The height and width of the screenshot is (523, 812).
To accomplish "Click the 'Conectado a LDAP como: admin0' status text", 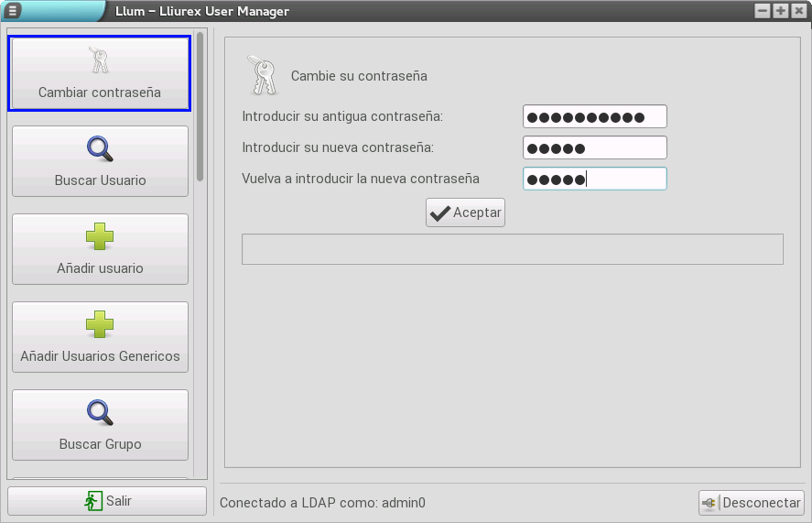I will coord(322,503).
